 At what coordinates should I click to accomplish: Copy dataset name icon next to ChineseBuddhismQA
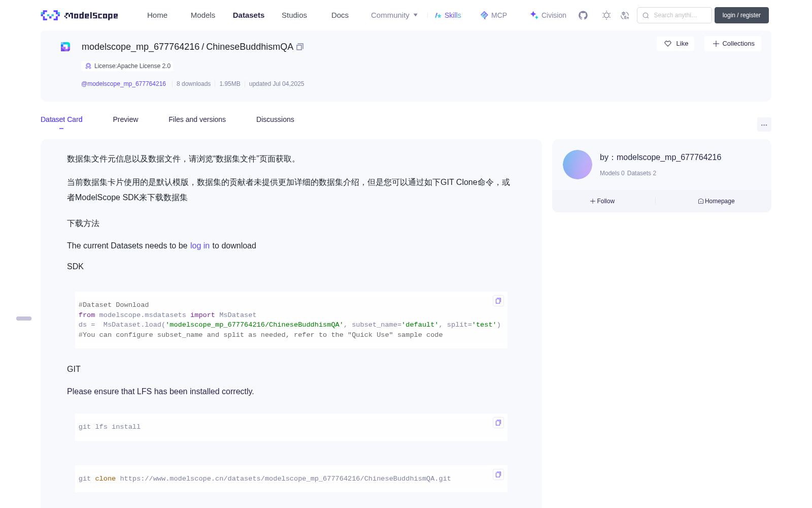300,47
